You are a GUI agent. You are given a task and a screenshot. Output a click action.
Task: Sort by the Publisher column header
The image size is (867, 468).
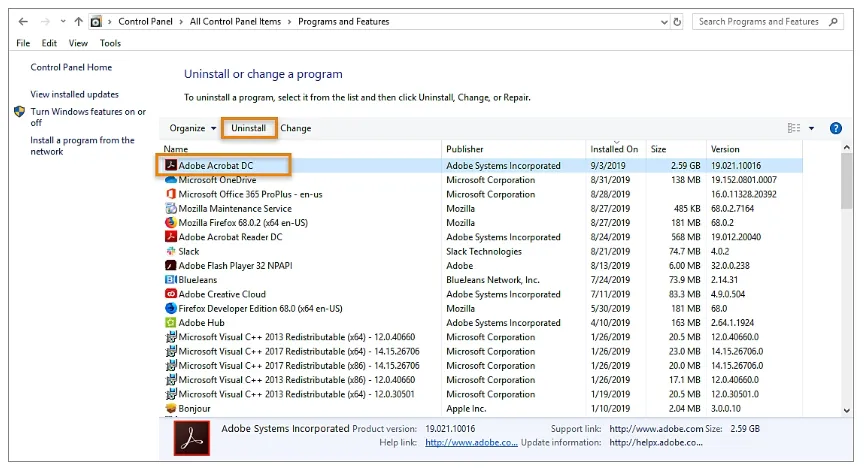click(x=464, y=149)
